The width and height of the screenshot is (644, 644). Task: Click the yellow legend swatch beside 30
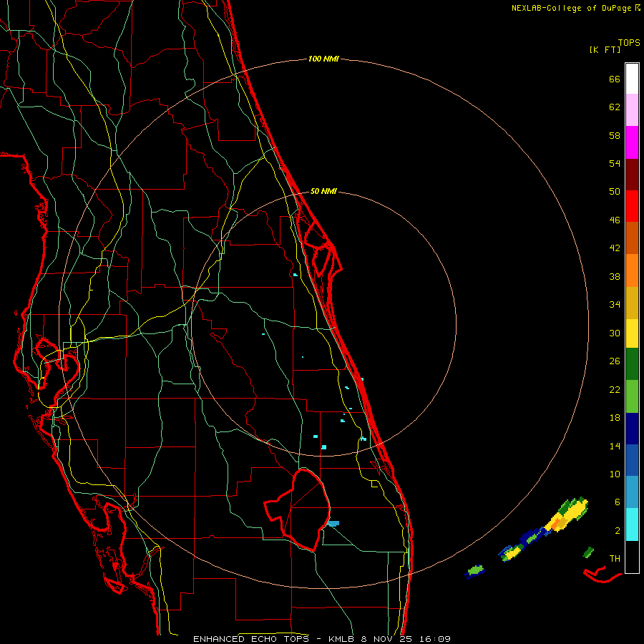coord(632,333)
